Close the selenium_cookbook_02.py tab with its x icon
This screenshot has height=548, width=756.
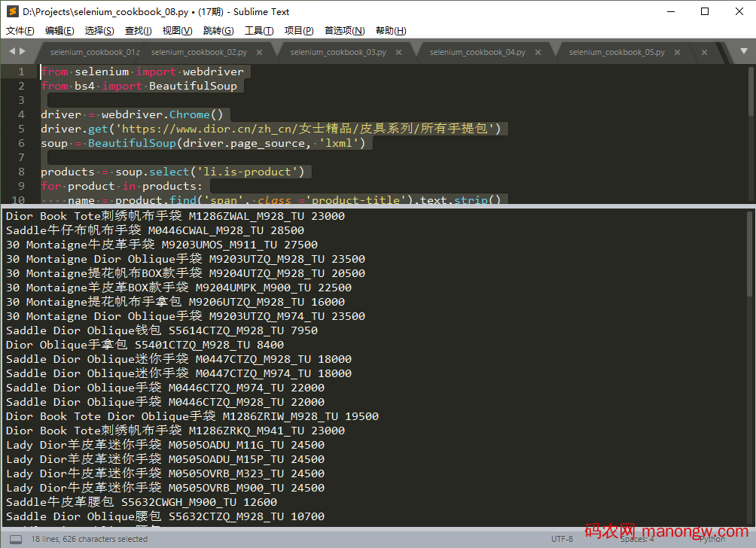tap(261, 54)
